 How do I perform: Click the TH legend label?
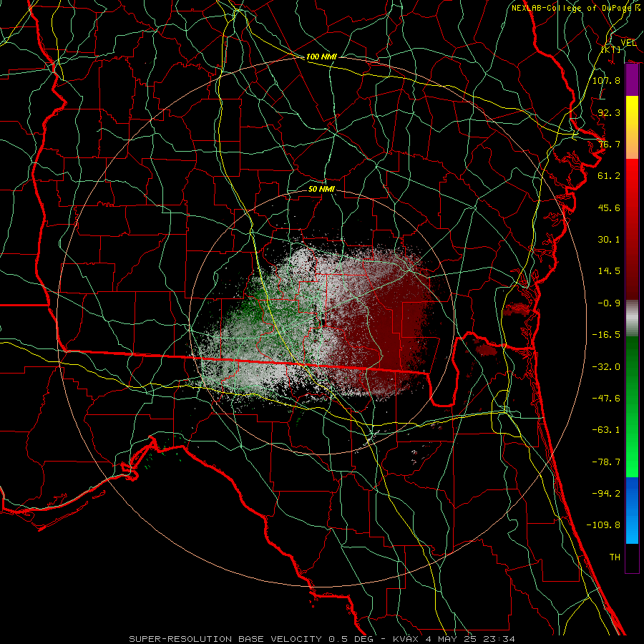pyautogui.click(x=615, y=557)
